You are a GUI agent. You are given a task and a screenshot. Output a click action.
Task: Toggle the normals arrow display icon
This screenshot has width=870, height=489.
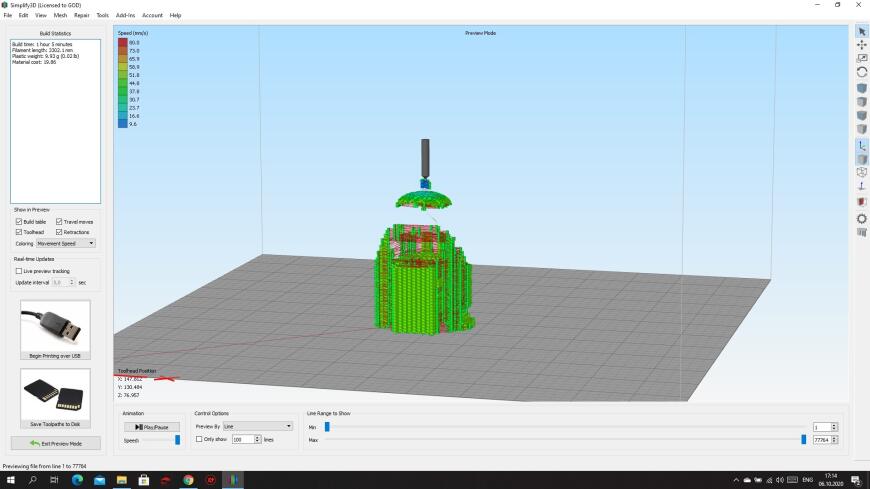[862, 186]
